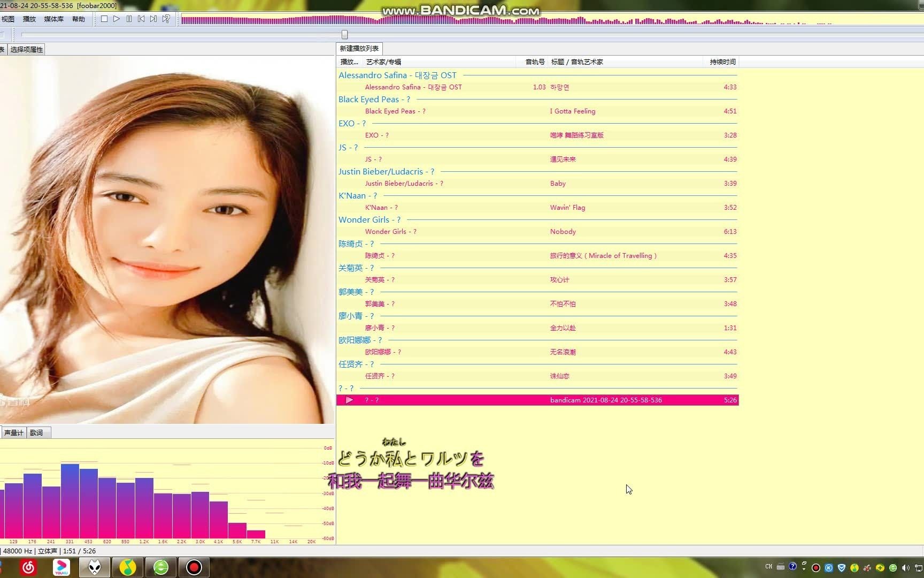Switch to the 声量计 tab
The width and height of the screenshot is (924, 578).
tap(14, 432)
